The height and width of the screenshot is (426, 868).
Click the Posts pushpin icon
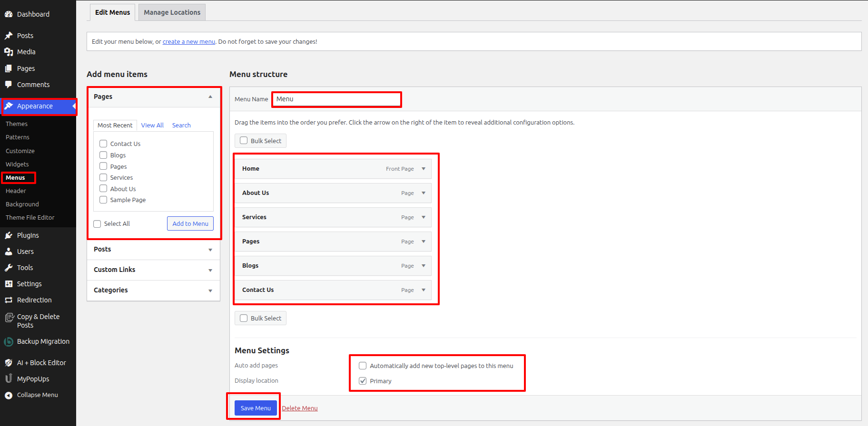[x=9, y=36]
